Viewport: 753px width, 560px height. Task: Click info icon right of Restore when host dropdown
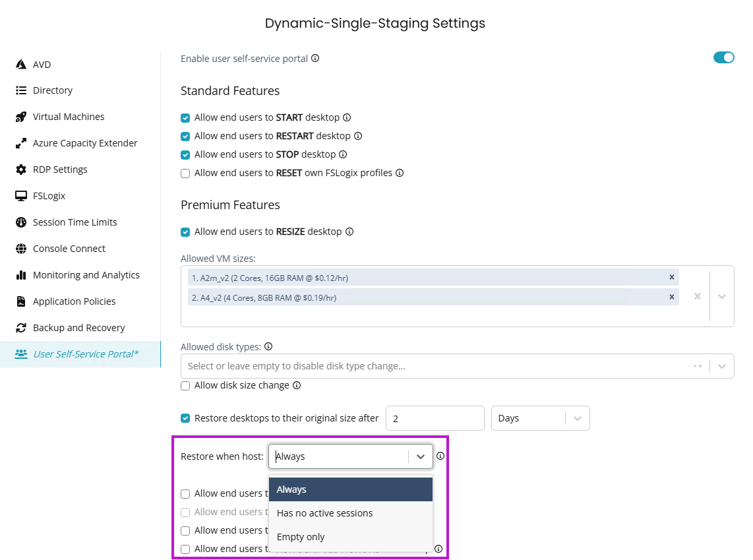pyautogui.click(x=440, y=456)
